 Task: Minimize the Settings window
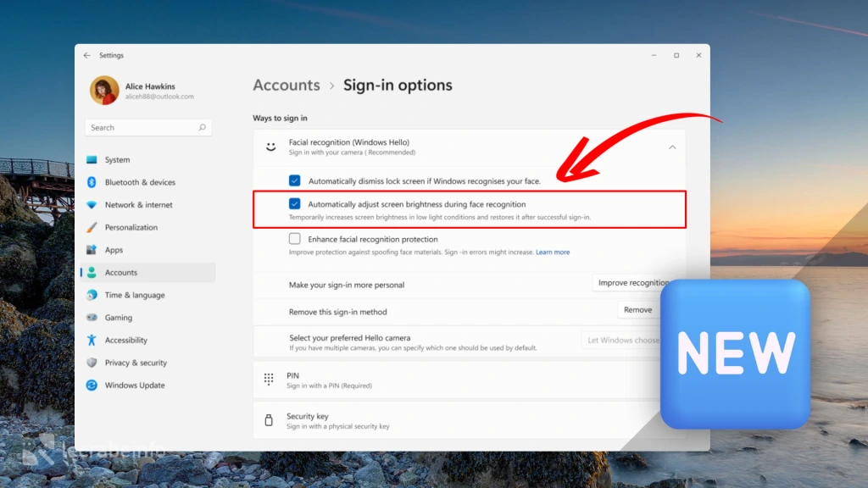click(x=654, y=55)
